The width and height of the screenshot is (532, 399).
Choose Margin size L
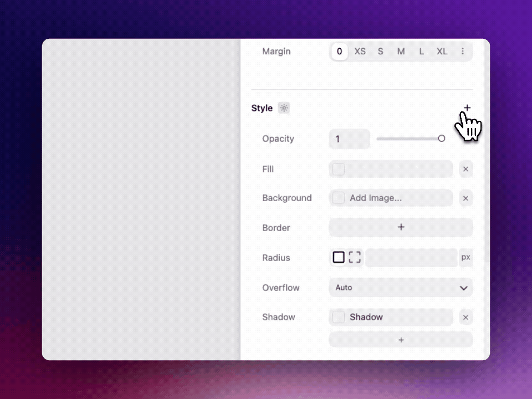[421, 52]
